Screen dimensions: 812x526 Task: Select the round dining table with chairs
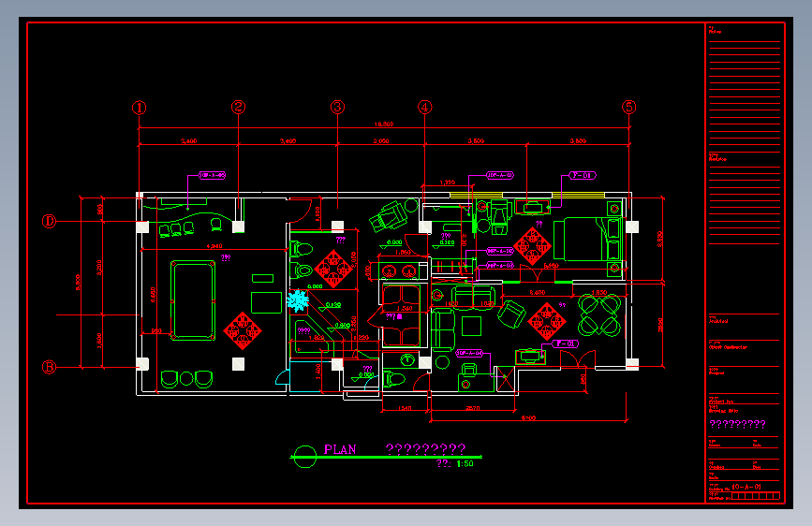(599, 314)
